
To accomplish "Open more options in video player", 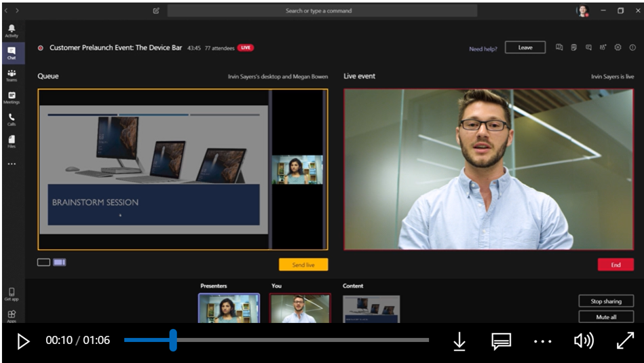I will point(543,341).
